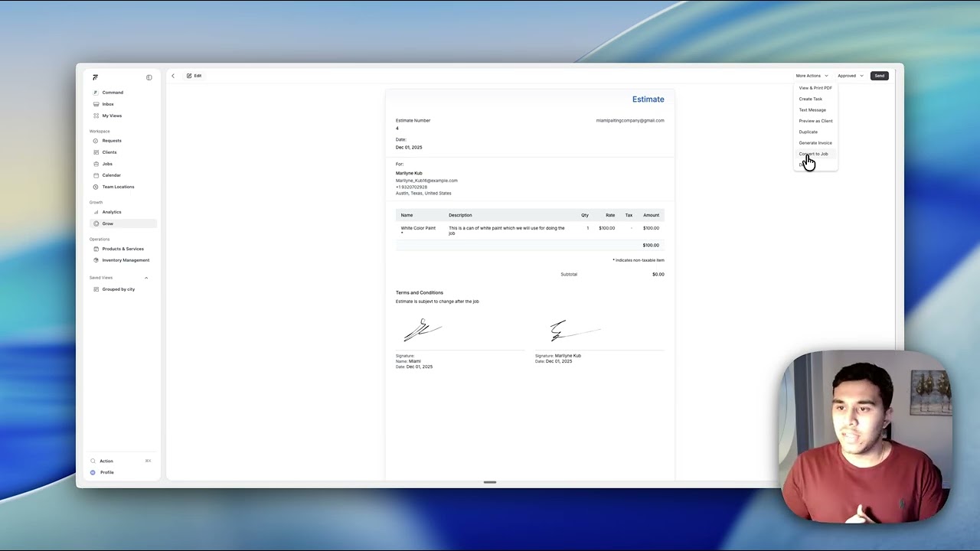The image size is (980, 551).
Task: Open the More Actions dropdown
Action: click(x=812, y=76)
